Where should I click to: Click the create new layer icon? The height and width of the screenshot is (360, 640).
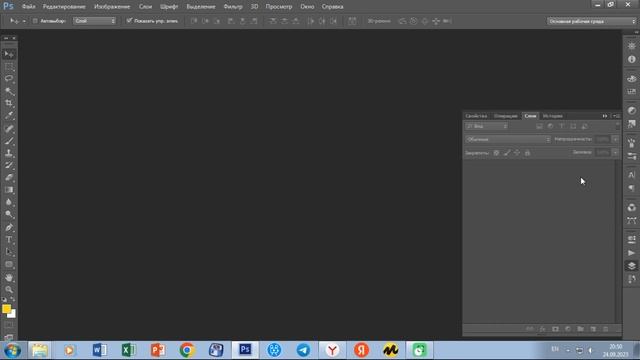pos(593,329)
